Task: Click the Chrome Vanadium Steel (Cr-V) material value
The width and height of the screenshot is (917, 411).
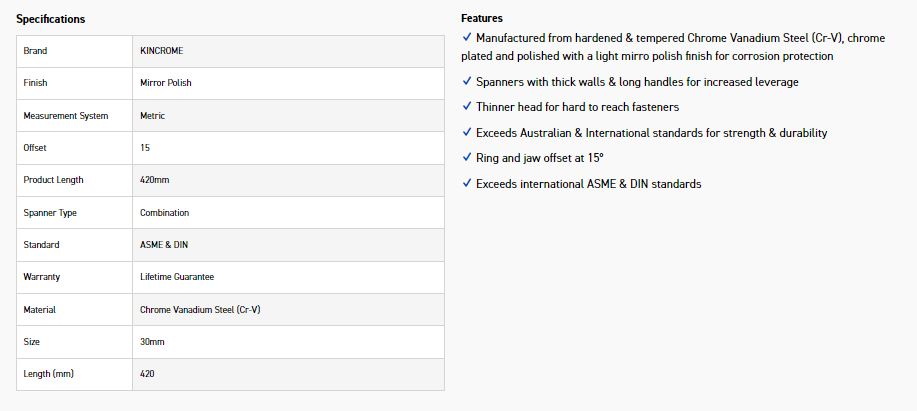Action: [200, 310]
